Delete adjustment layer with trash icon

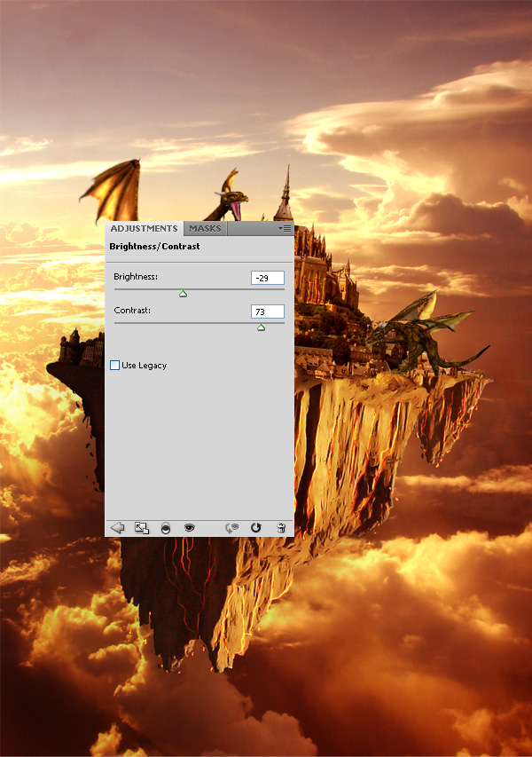[281, 528]
